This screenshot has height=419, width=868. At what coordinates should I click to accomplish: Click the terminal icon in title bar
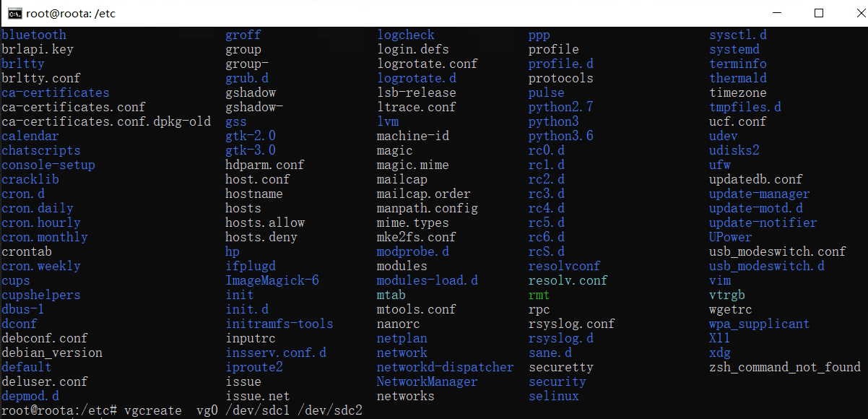coord(14,13)
